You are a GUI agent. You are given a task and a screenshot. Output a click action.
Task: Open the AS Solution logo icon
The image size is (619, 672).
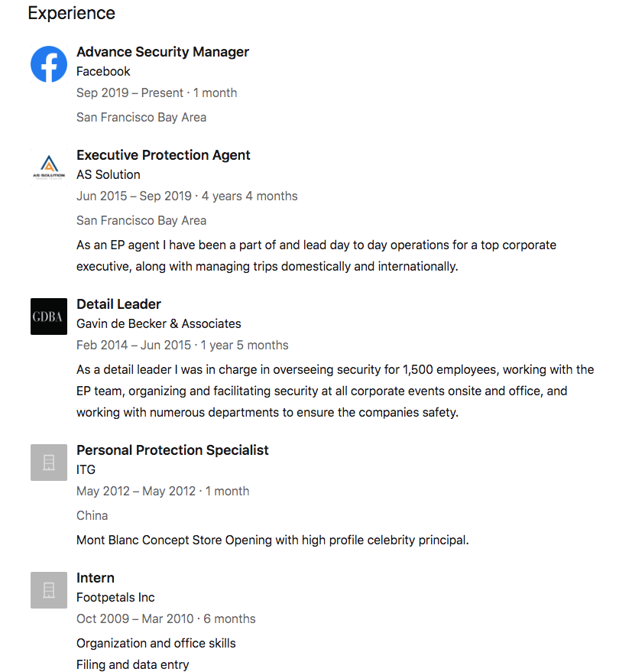point(49,167)
